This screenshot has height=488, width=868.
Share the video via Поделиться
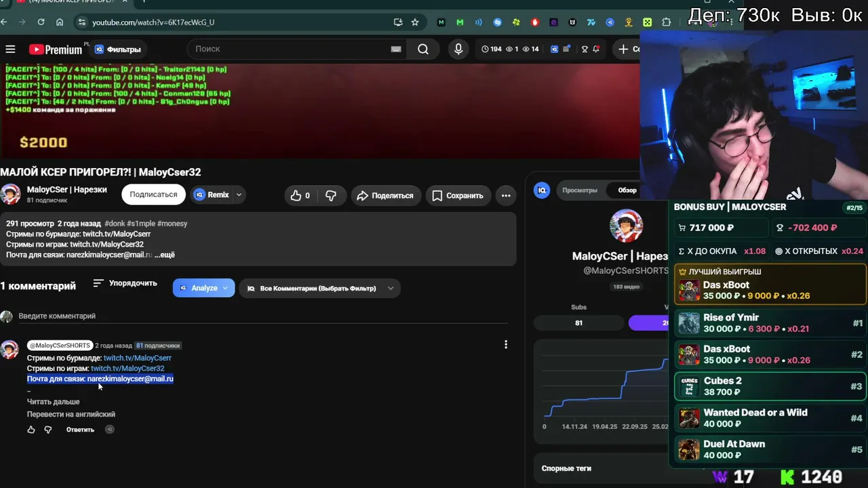(385, 195)
